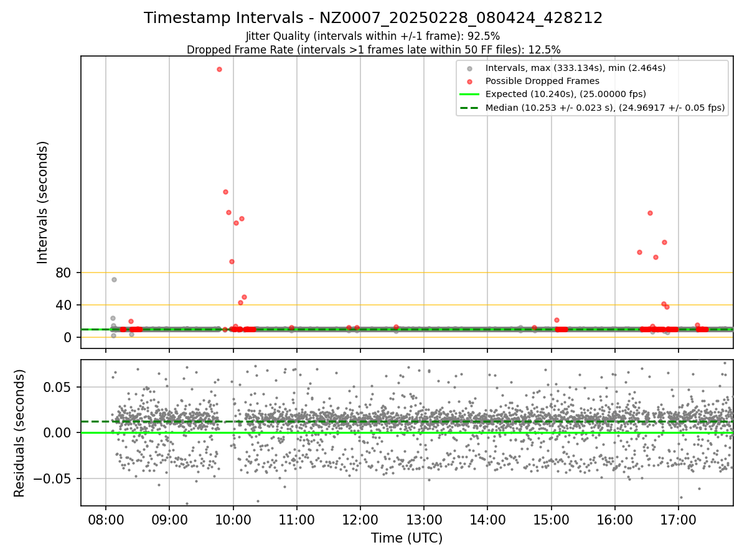Click legend entry 'Median (10.253 +/- 0.023 s)'
The image size is (747, 560).
point(605,108)
